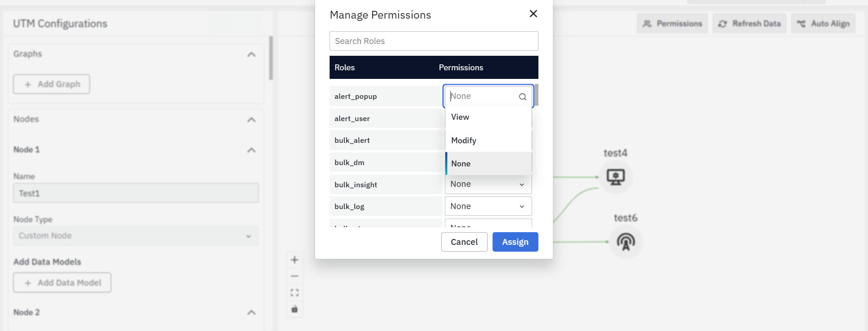Select View from the permission dropdown list

tap(488, 117)
